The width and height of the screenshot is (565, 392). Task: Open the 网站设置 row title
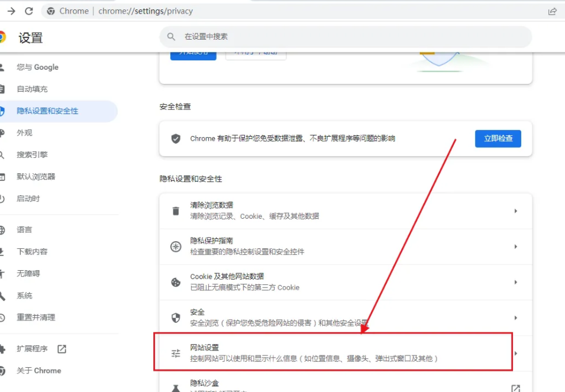tap(204, 348)
